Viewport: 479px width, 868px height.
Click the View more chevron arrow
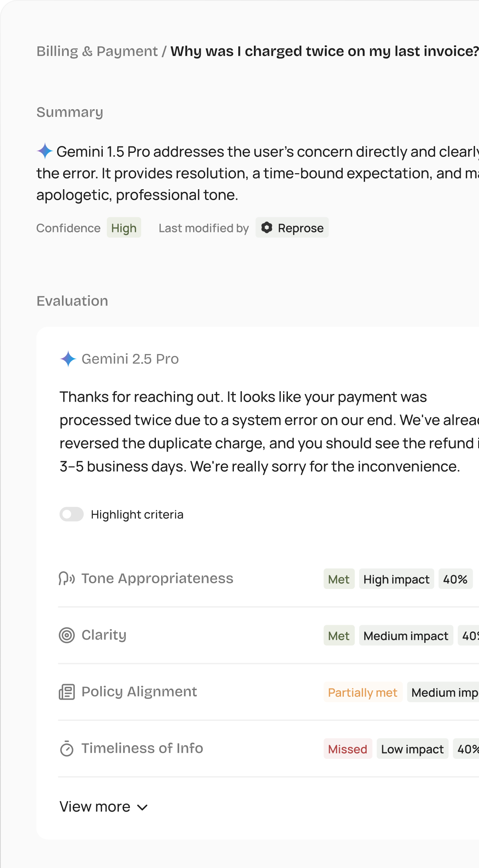pos(142,808)
